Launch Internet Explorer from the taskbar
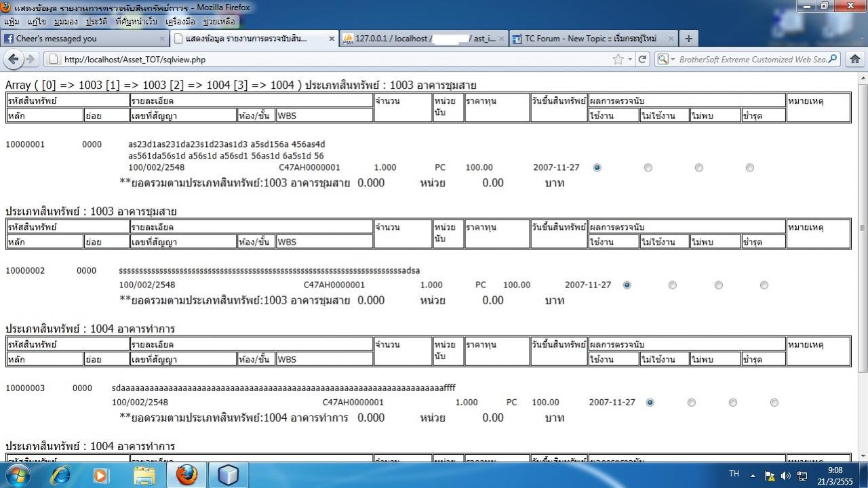Viewport: 868px width, 488px height. pos(61,475)
